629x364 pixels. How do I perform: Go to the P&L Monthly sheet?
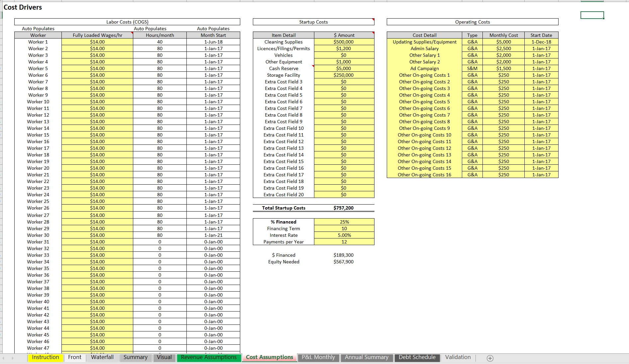pos(318,357)
